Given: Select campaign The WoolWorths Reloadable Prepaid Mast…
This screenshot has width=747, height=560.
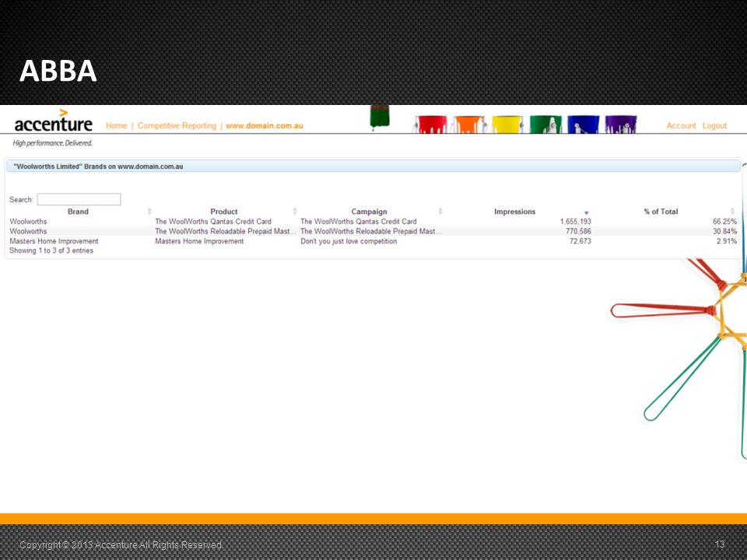Looking at the screenshot, I should (x=371, y=232).
